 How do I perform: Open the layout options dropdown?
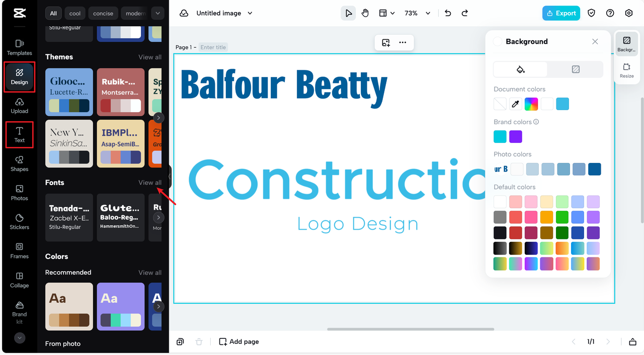(x=386, y=13)
